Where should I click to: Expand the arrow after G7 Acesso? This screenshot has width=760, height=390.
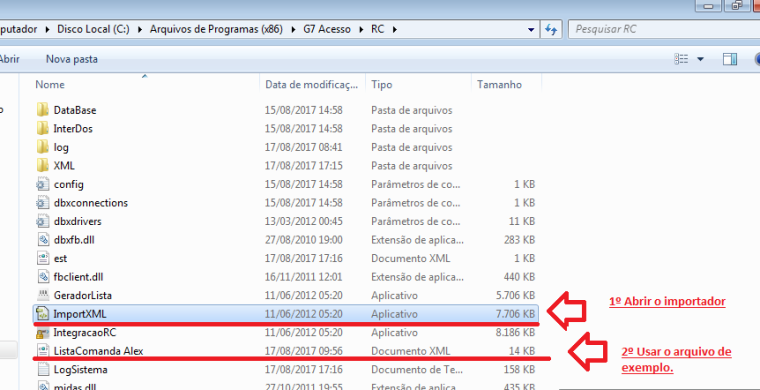coord(361,29)
